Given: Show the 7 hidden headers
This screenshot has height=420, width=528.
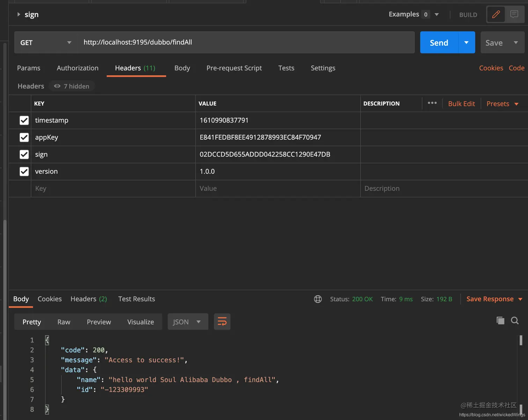Looking at the screenshot, I should point(72,86).
